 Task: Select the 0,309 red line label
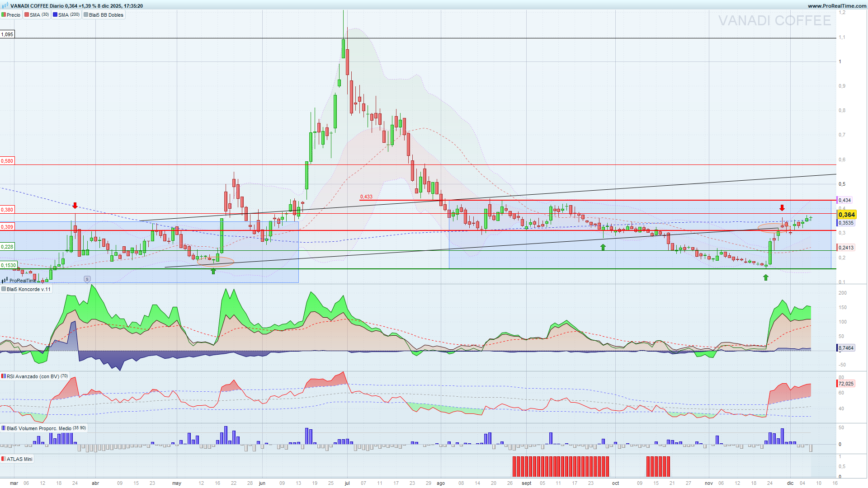(x=7, y=227)
